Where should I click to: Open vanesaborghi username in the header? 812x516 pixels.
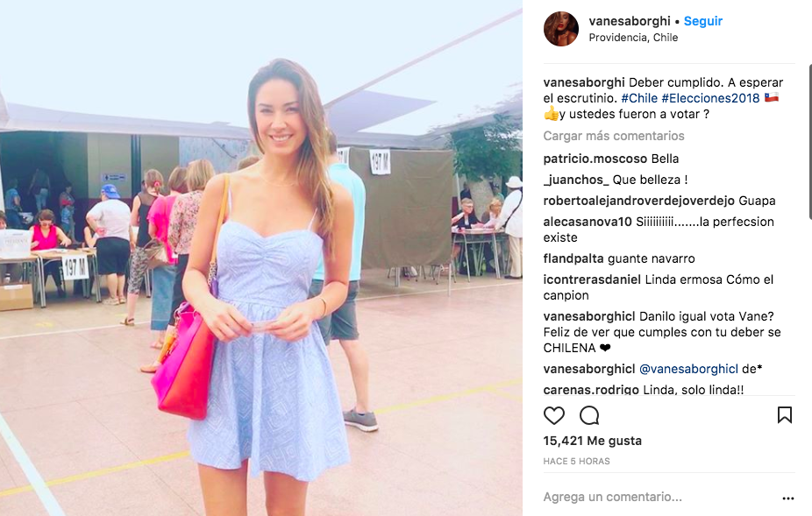[x=630, y=21]
